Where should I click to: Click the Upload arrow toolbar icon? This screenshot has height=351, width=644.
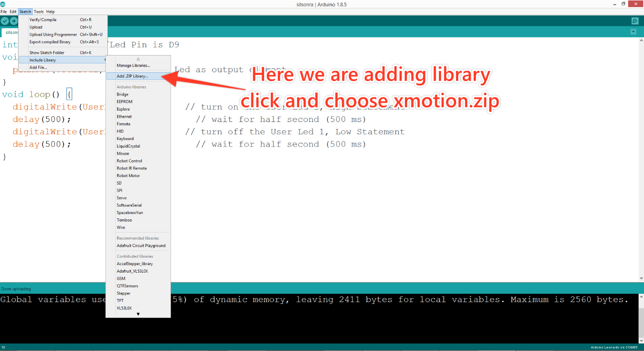[14, 21]
